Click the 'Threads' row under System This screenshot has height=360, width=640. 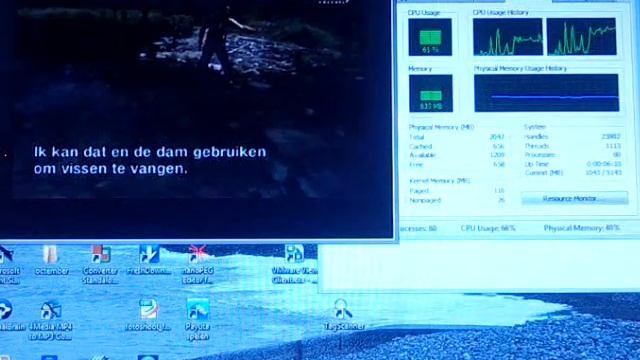(x=572, y=146)
